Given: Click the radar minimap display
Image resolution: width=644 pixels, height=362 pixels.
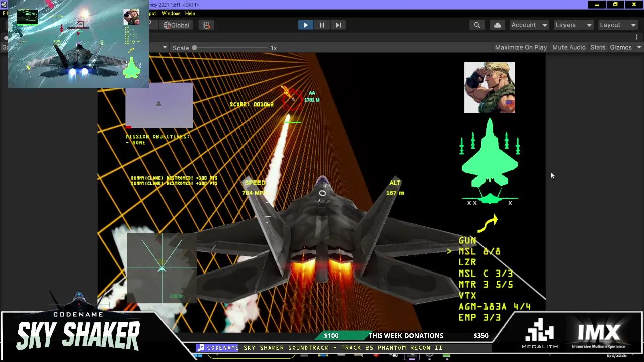Looking at the screenshot, I should [x=161, y=268].
